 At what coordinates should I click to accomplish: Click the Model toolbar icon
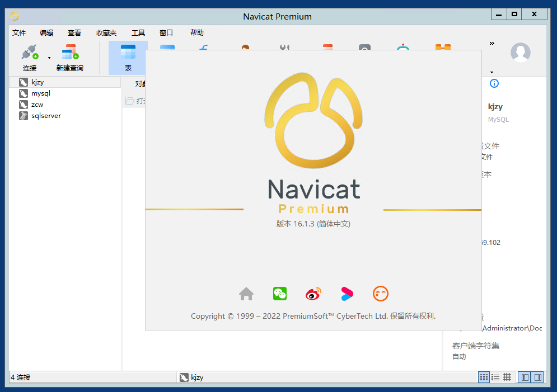click(x=443, y=47)
